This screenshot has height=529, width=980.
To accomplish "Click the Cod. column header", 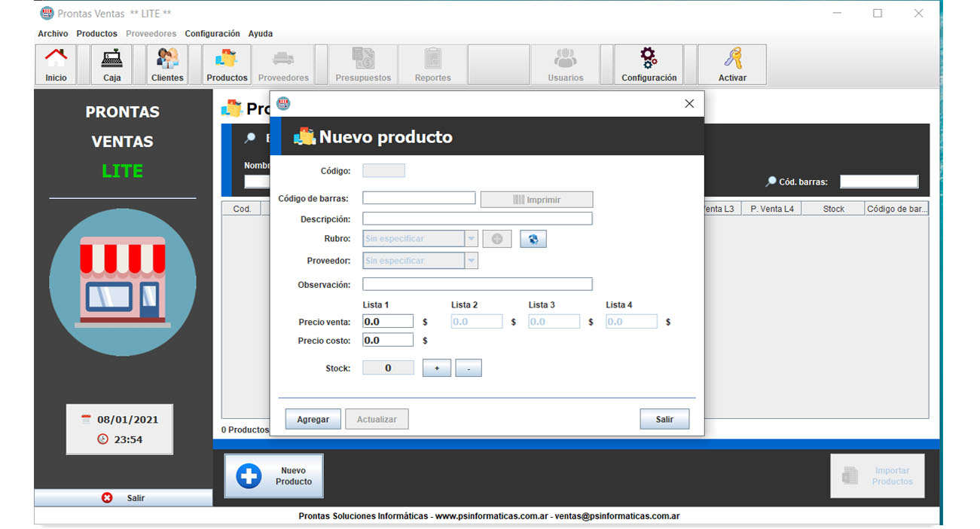I will 242,209.
